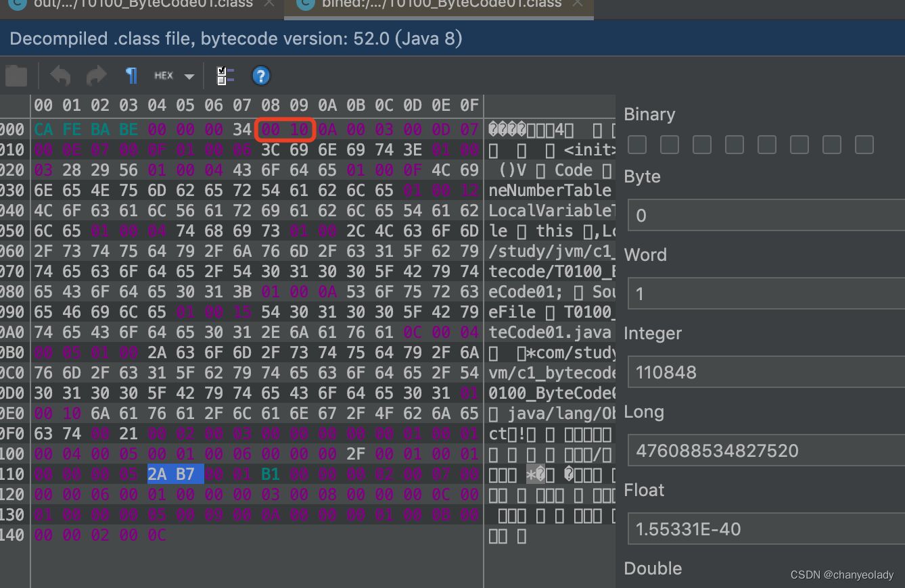Viewport: 905px width, 588px height.
Task: Click the values panel settings icon
Action: (x=225, y=76)
